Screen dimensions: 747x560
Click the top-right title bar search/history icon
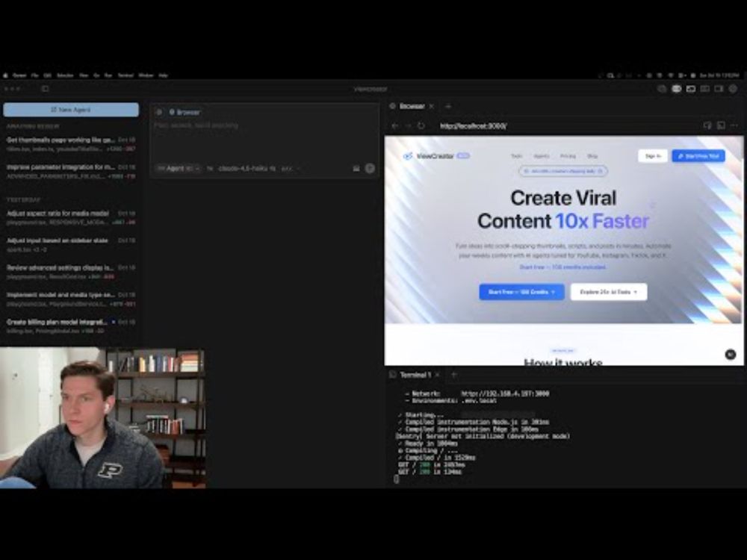[662, 89]
